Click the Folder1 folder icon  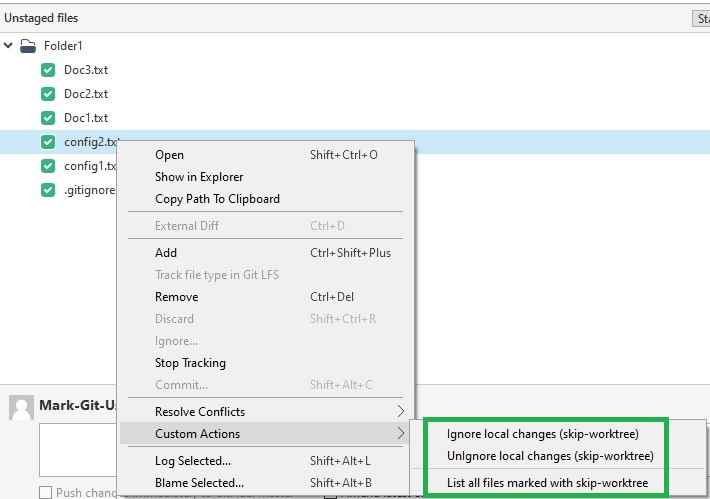click(28, 46)
